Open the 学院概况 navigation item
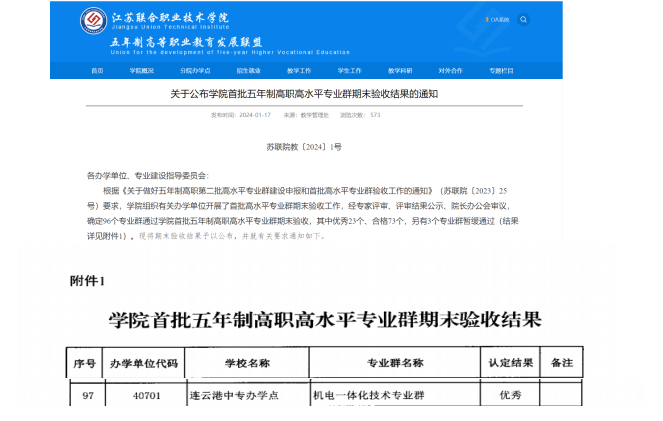 142,71
